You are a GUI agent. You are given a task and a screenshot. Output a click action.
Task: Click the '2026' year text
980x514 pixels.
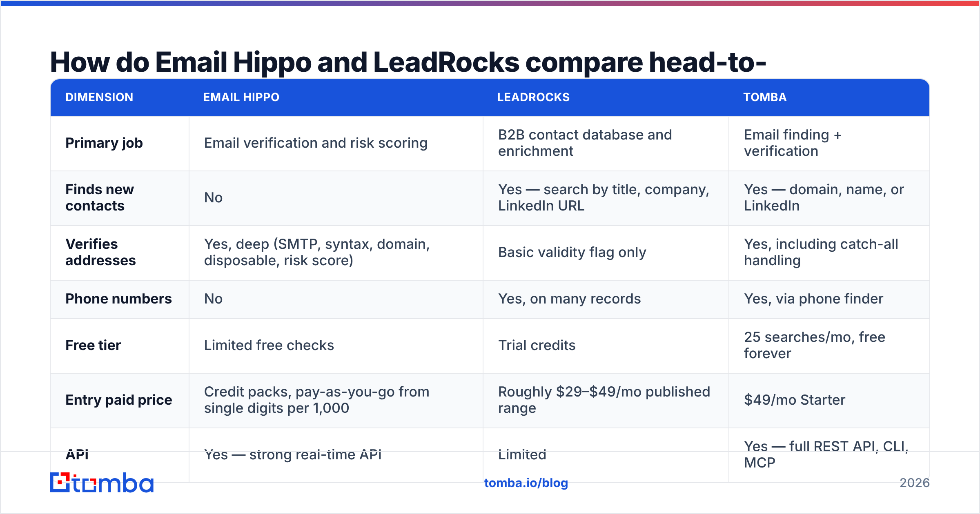tap(915, 483)
